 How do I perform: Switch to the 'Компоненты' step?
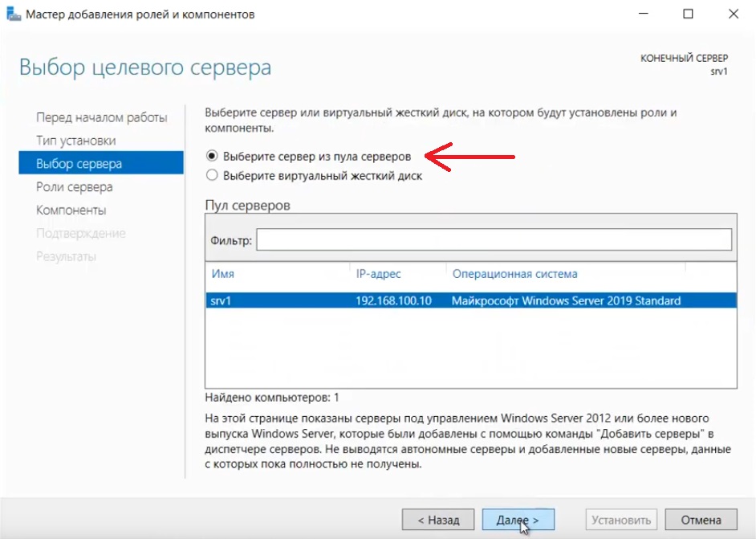(x=71, y=210)
